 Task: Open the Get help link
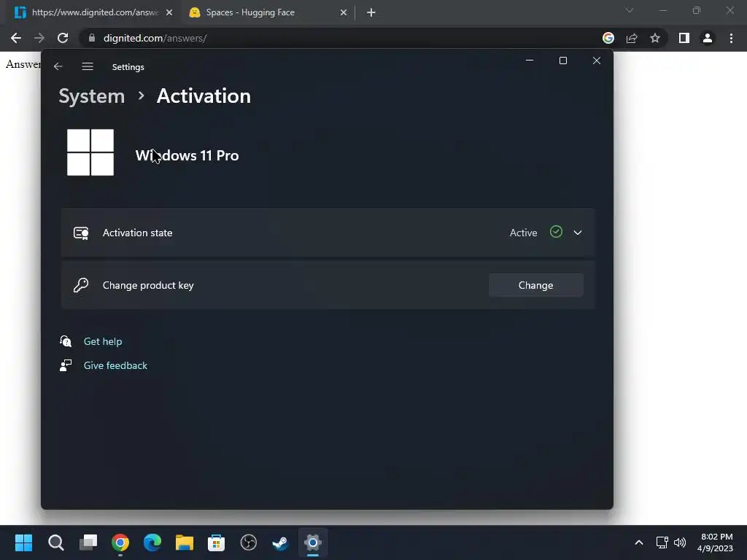pos(103,341)
